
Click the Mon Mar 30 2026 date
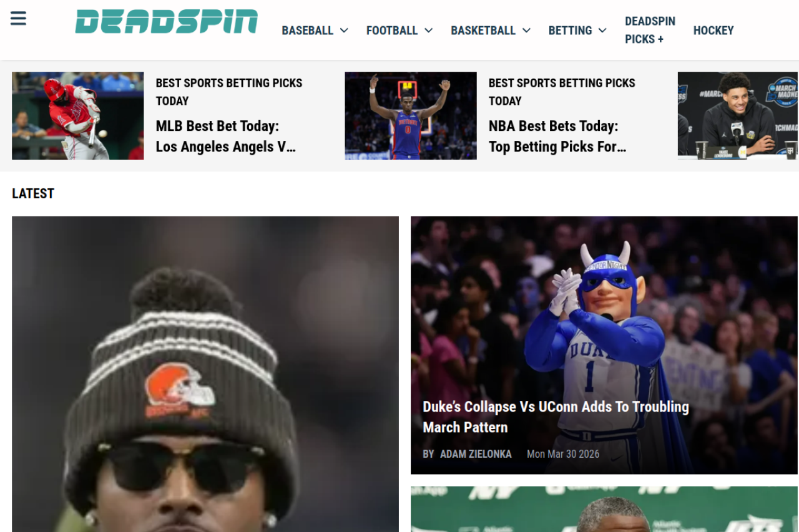point(563,454)
